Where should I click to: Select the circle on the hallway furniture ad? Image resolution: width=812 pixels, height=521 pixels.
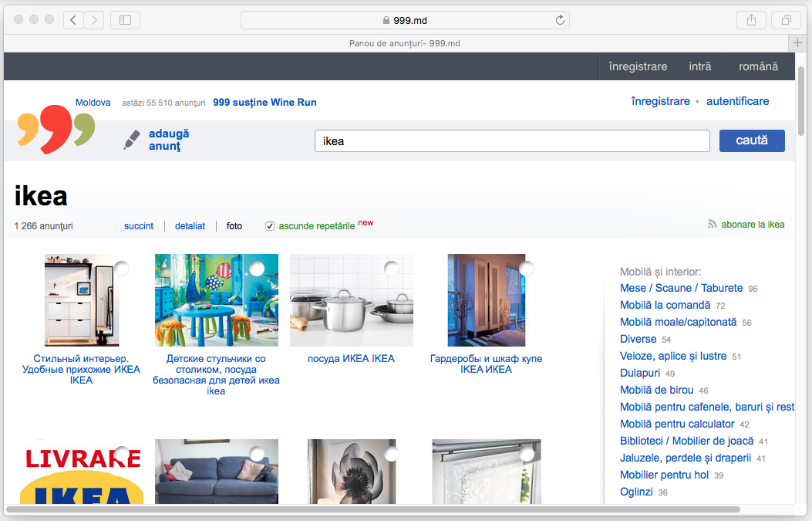tap(122, 269)
